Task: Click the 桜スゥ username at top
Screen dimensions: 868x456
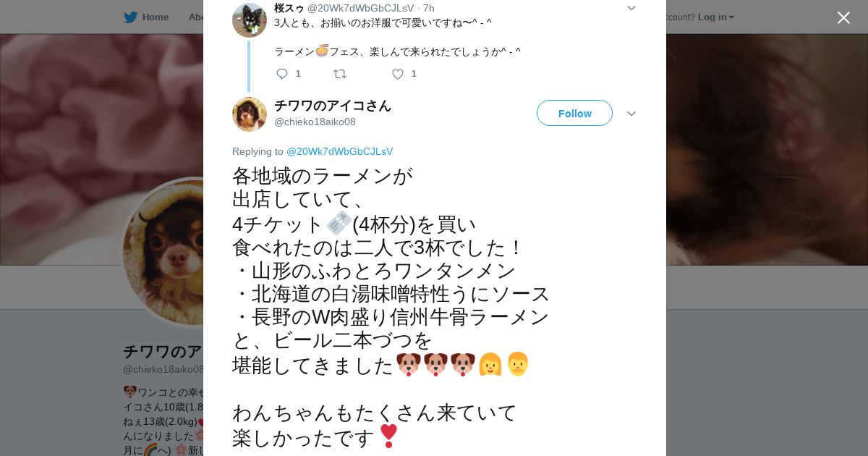Action: (289, 8)
